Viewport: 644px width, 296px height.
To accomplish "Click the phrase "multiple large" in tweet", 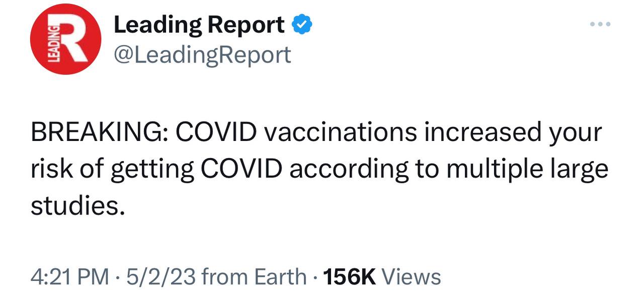I will pyautogui.click(x=520, y=170).
